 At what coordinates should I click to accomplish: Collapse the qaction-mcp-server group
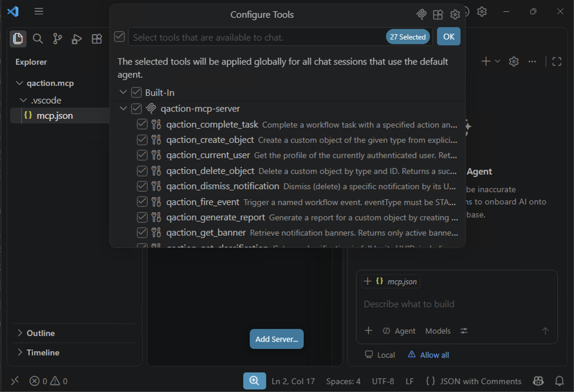point(123,108)
